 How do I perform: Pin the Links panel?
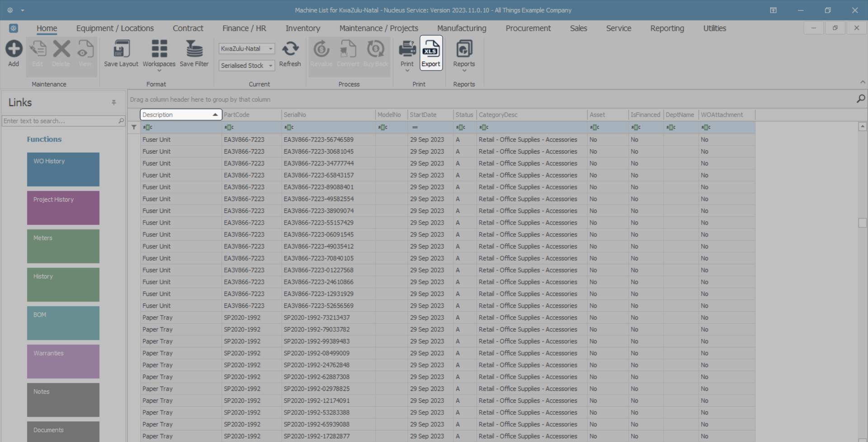114,103
